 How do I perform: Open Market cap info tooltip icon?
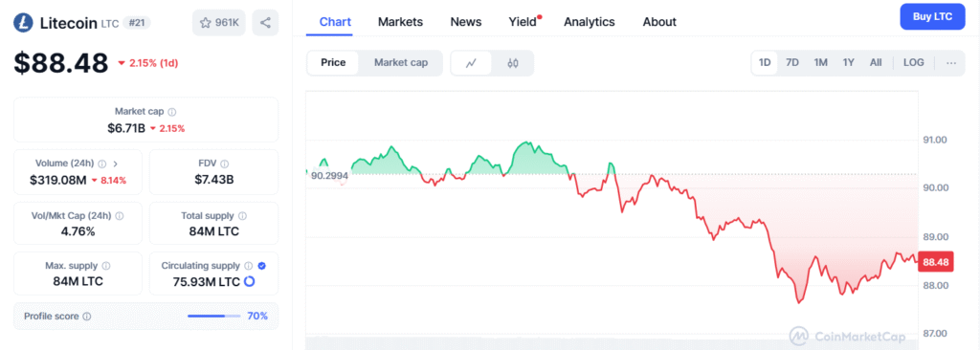(172, 112)
